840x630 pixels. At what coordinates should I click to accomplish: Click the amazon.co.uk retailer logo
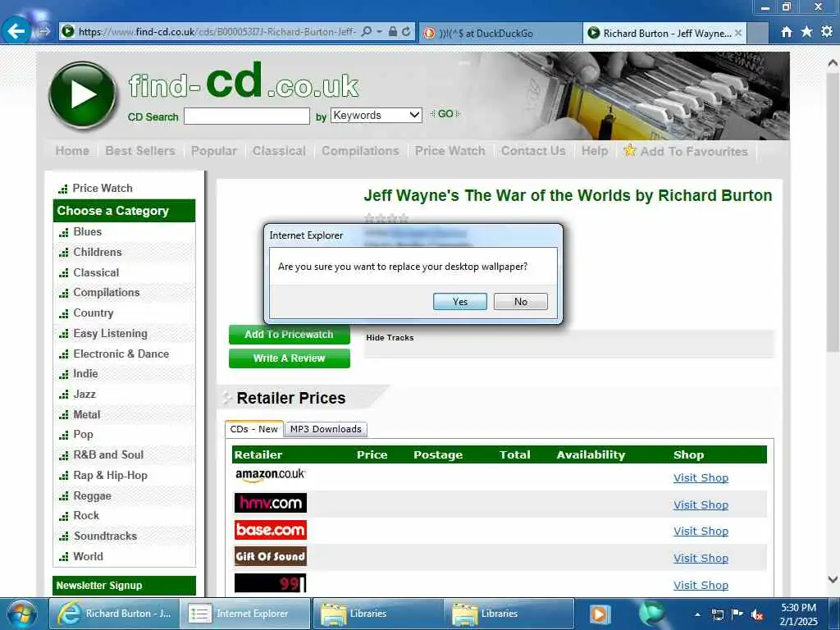click(271, 475)
